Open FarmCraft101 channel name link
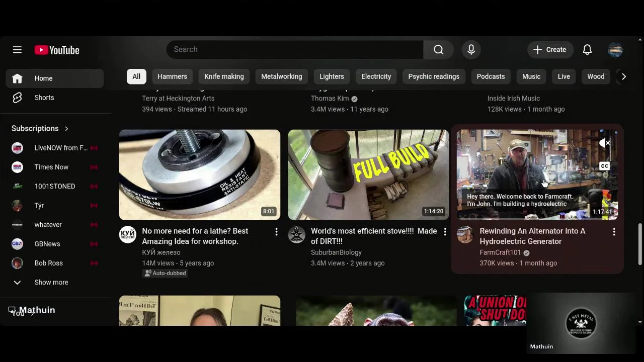This screenshot has width=644, height=362. point(500,252)
